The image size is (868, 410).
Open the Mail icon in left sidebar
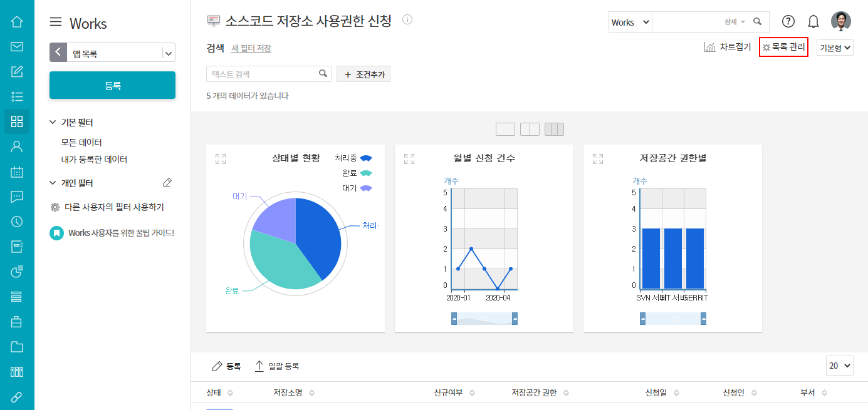point(17,46)
